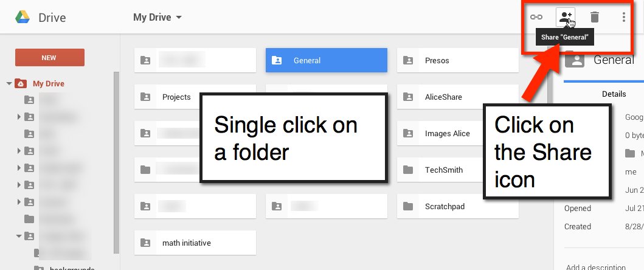Expand the second folder in sidebar tree
The height and width of the screenshot is (270, 644).
click(19, 117)
